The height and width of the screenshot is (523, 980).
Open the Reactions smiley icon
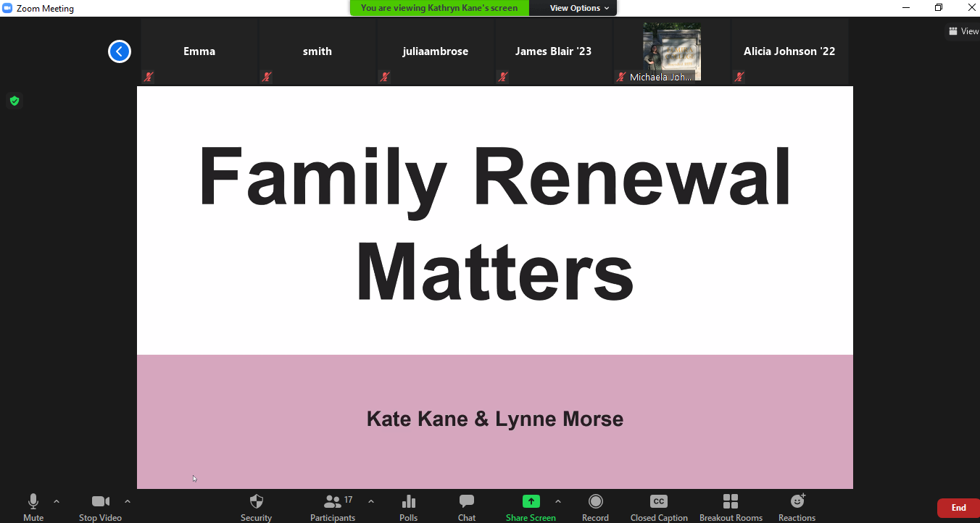(x=797, y=501)
